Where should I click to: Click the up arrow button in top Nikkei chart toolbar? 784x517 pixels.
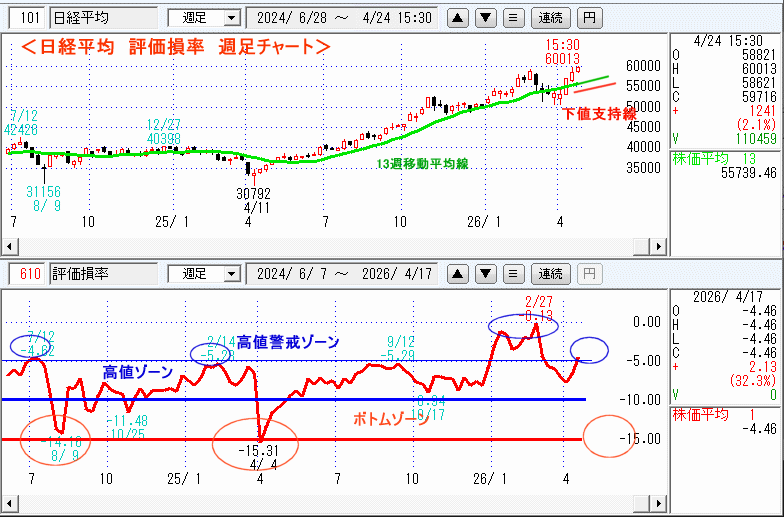click(x=458, y=18)
